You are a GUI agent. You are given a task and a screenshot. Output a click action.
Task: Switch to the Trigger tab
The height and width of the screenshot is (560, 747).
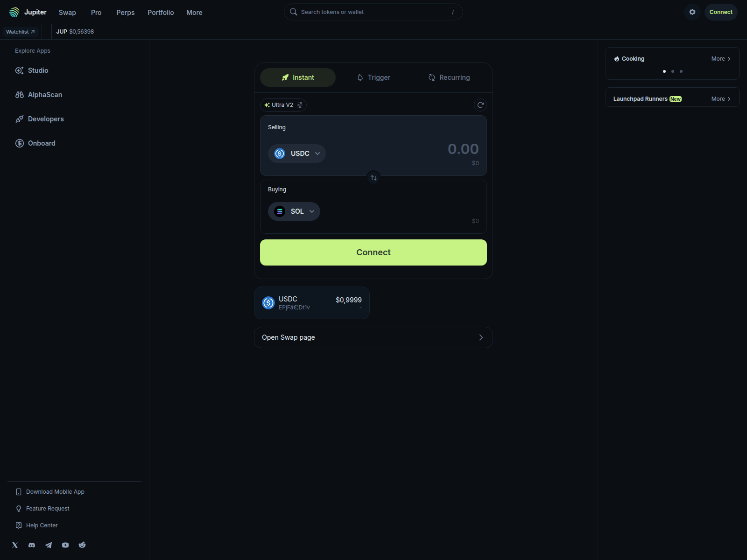[x=373, y=77]
